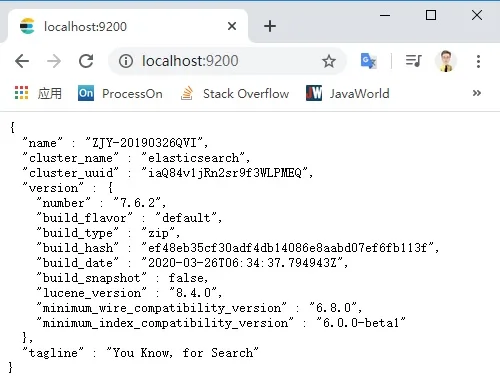This screenshot has width=500, height=388.
Task: Open a new tab with plus button
Action: click(x=270, y=26)
